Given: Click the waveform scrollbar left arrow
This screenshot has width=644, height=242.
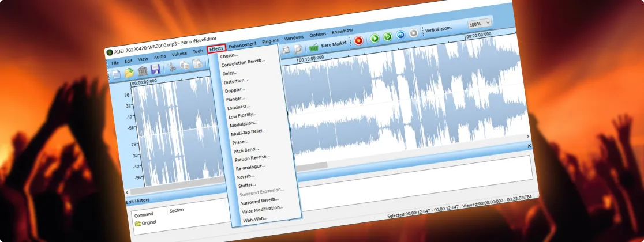Looking at the screenshot, I should pyautogui.click(x=127, y=192).
